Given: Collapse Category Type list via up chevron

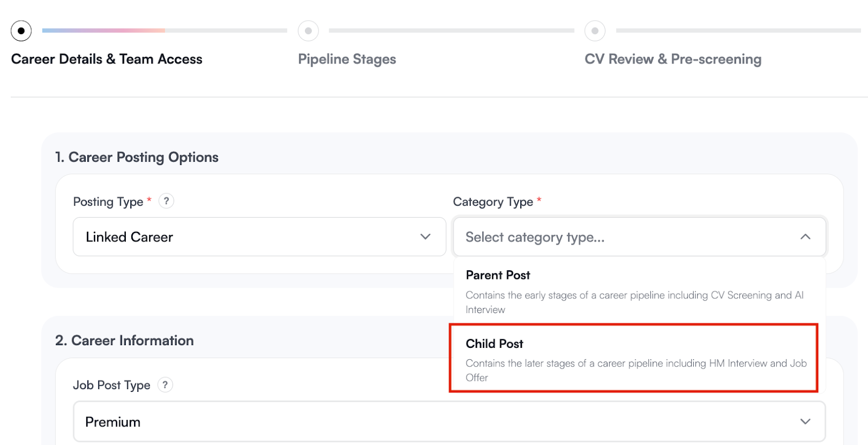Looking at the screenshot, I should [x=805, y=237].
